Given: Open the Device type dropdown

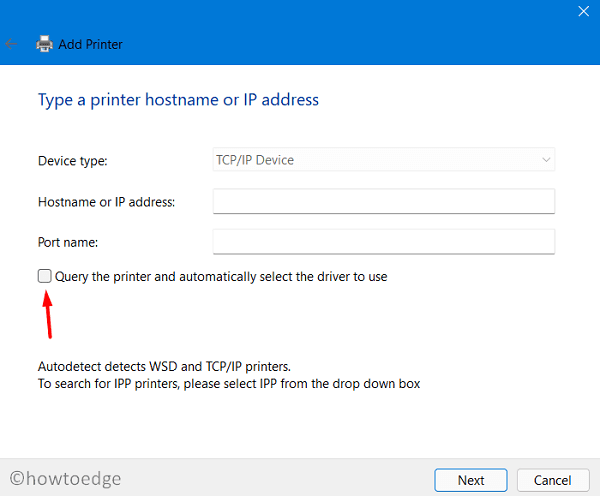Looking at the screenshot, I should [x=384, y=160].
